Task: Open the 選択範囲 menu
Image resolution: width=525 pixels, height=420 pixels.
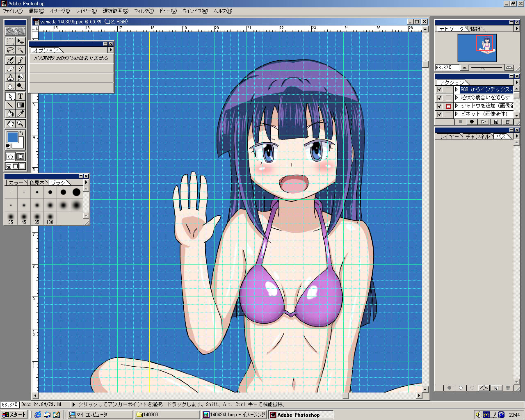Action: [x=116, y=11]
